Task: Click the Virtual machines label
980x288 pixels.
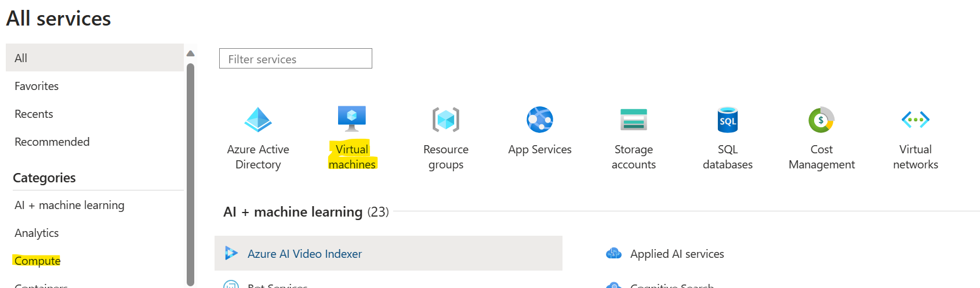Action: (352, 157)
